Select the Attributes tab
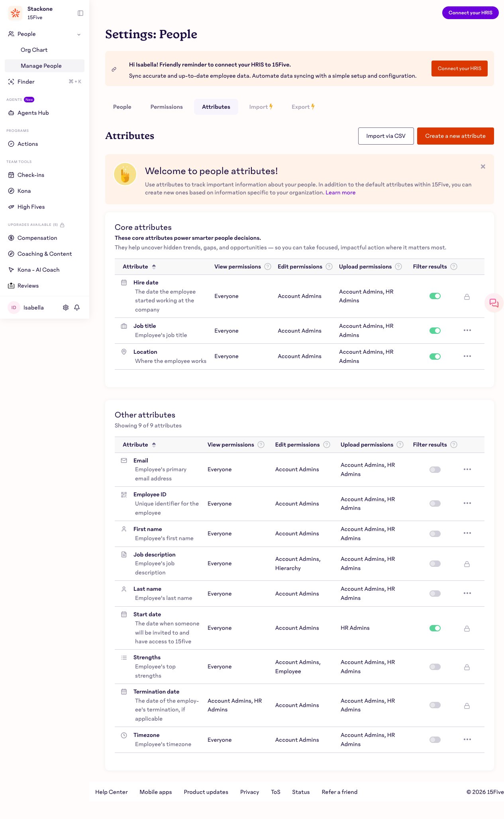This screenshot has height=819, width=504. 216,107
